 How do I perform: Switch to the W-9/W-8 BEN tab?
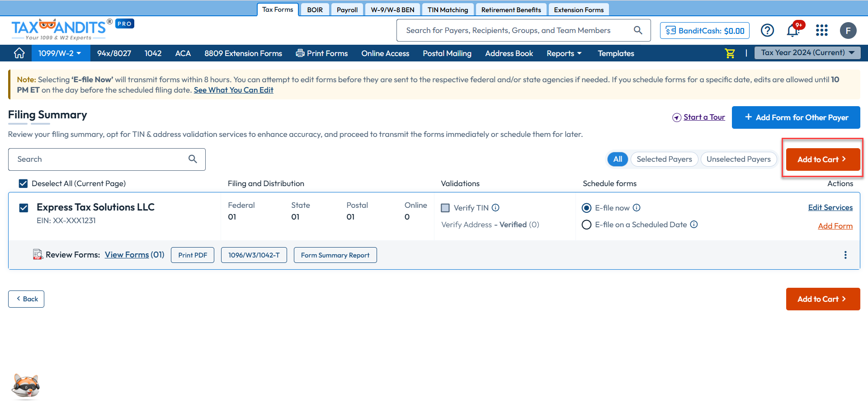click(392, 9)
